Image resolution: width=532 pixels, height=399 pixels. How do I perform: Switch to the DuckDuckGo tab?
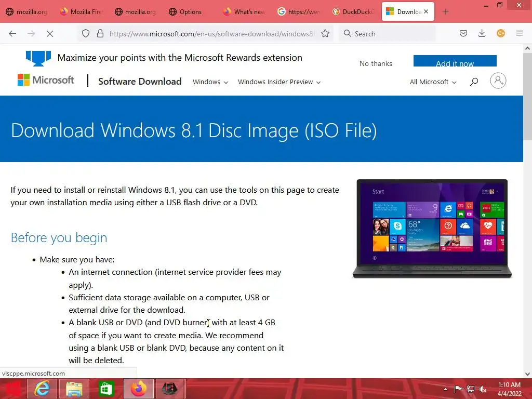[x=353, y=12]
